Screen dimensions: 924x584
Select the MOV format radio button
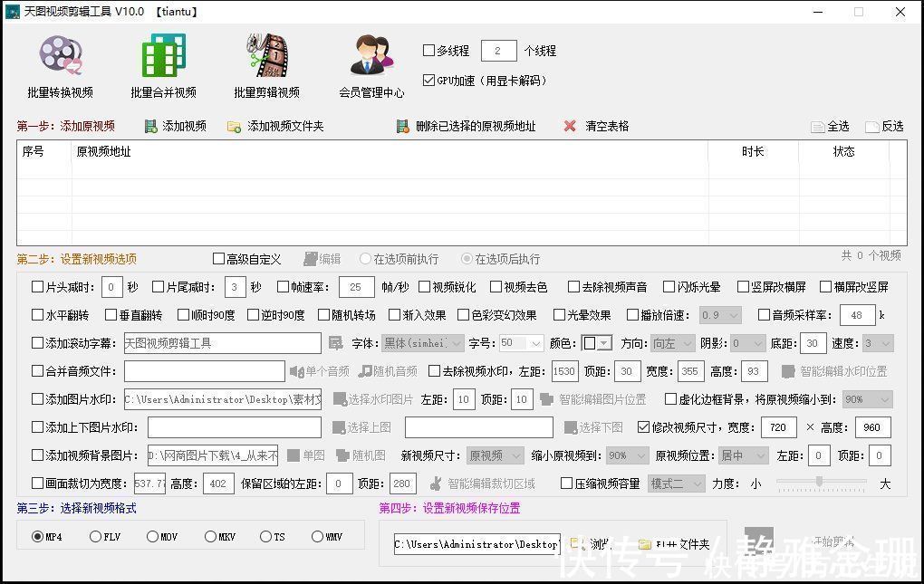click(152, 536)
